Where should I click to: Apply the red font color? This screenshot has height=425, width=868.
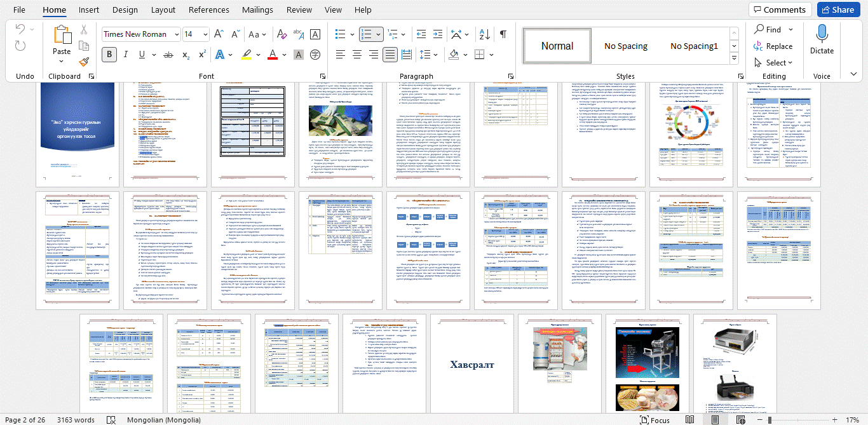click(x=272, y=55)
